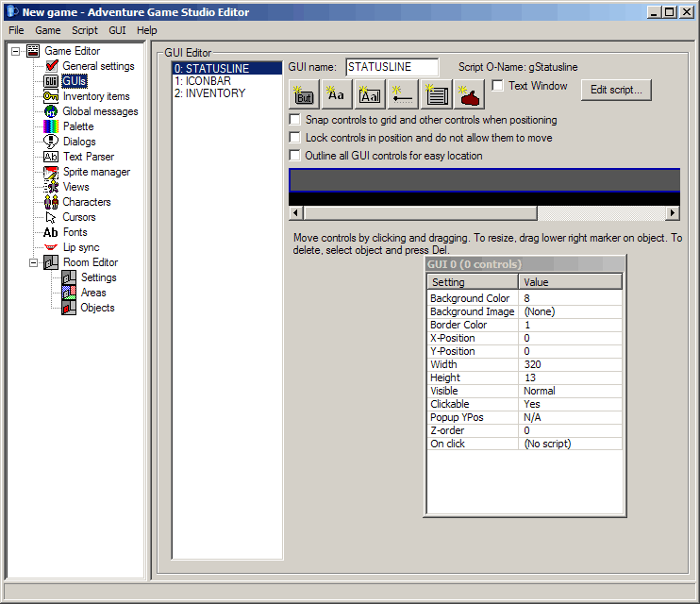Image resolution: width=700 pixels, height=604 pixels.
Task: Select Inventory items tree item
Action: pyautogui.click(x=96, y=96)
